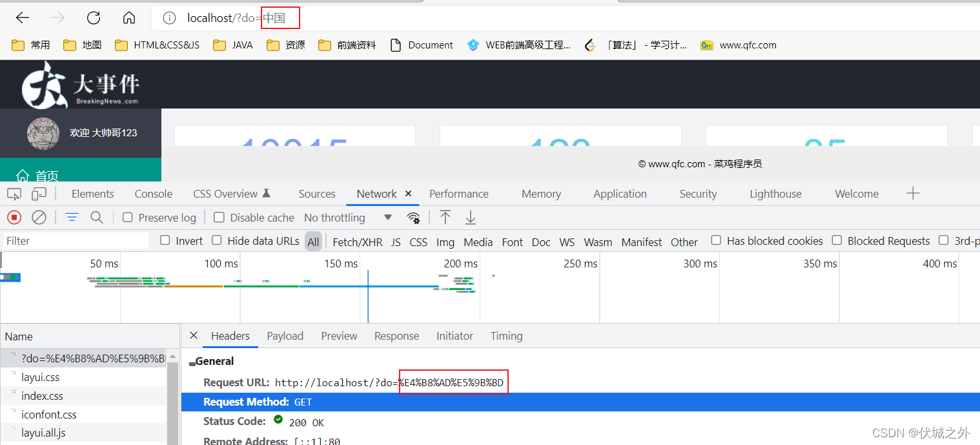
Task: Open the No throttling dropdown
Action: [348, 218]
